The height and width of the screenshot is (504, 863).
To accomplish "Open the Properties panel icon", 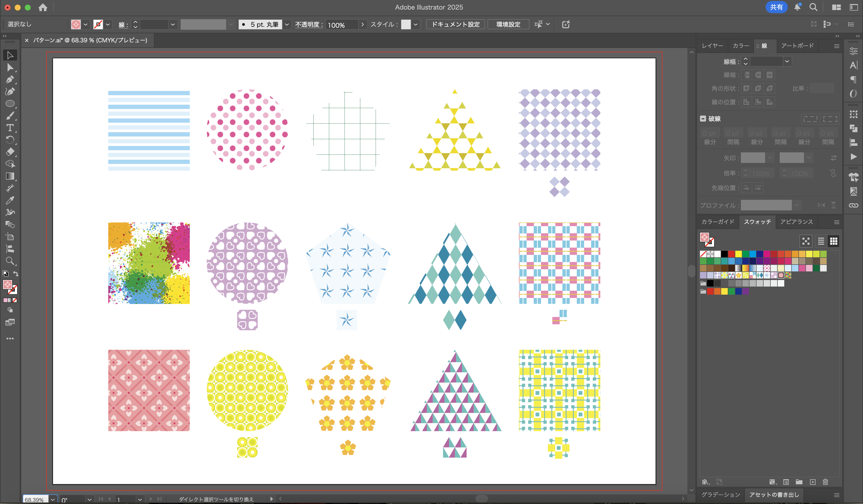I will point(853,51).
